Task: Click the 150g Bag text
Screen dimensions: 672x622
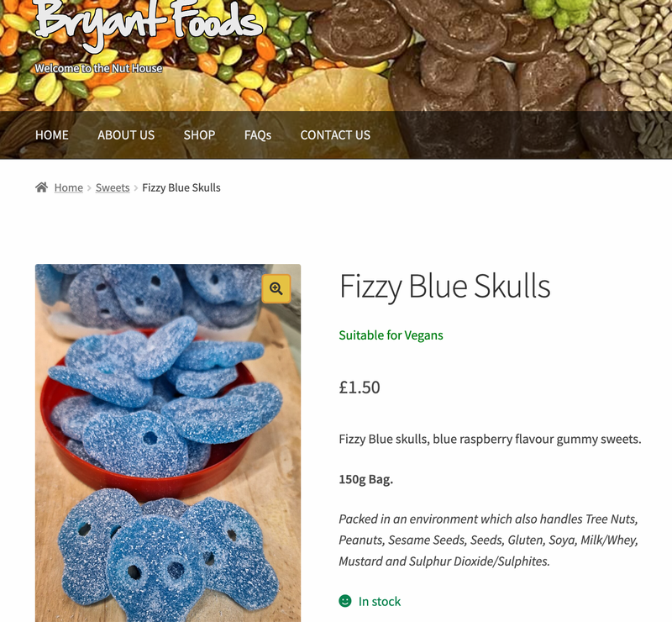Action: coord(366,479)
